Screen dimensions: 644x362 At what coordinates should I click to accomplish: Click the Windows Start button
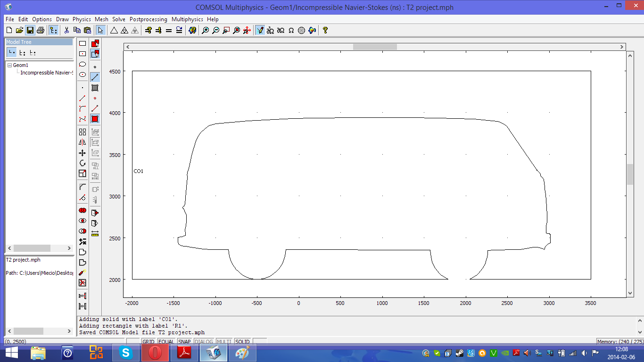pyautogui.click(x=11, y=353)
